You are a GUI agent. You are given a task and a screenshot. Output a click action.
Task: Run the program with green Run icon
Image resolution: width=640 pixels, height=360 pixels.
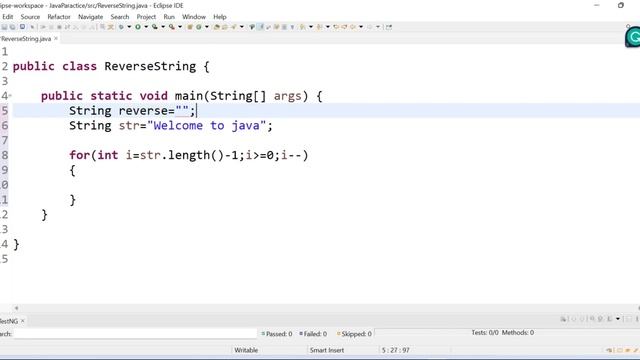[138, 27]
